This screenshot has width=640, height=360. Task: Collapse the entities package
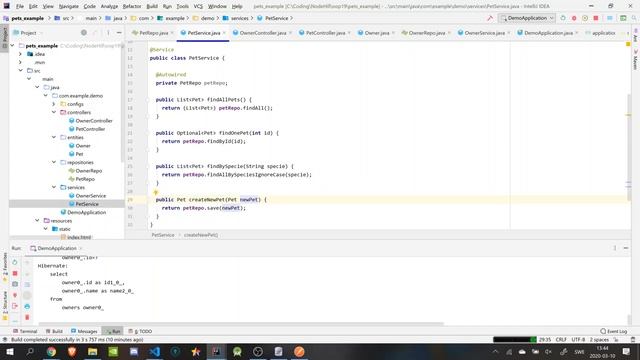[54, 137]
